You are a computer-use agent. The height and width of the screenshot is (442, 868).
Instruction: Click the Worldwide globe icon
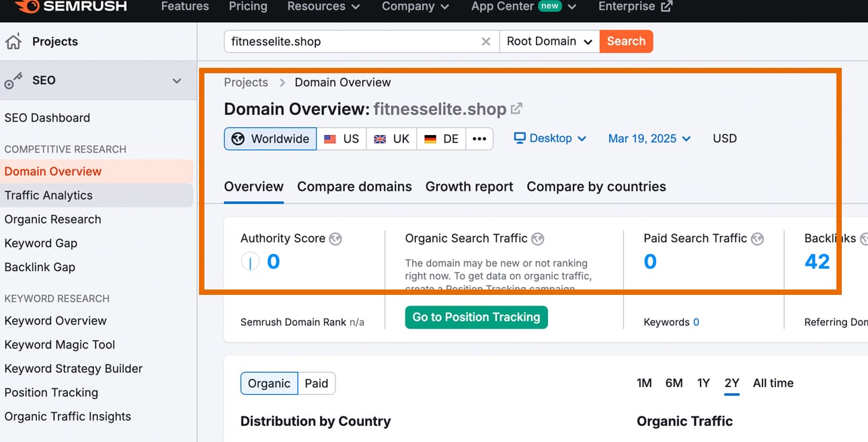[x=238, y=139]
